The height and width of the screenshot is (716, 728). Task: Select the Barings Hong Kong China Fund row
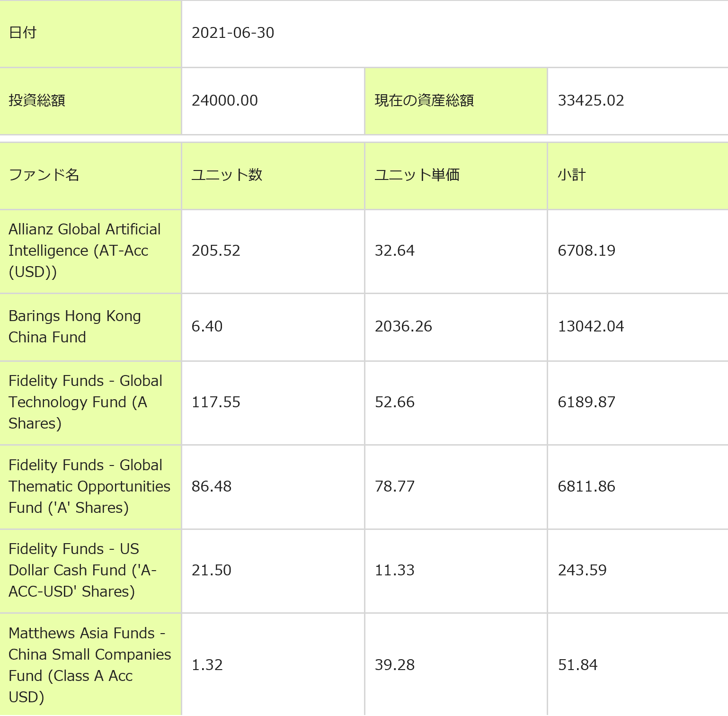click(74, 326)
